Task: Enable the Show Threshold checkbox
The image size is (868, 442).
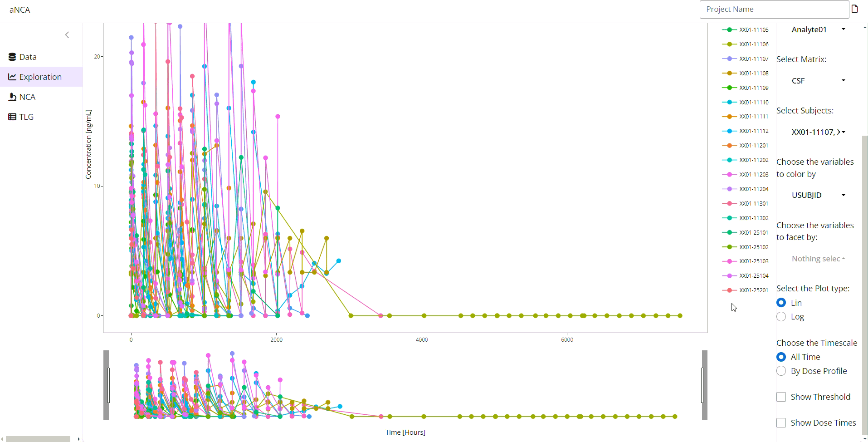Action: (x=781, y=397)
